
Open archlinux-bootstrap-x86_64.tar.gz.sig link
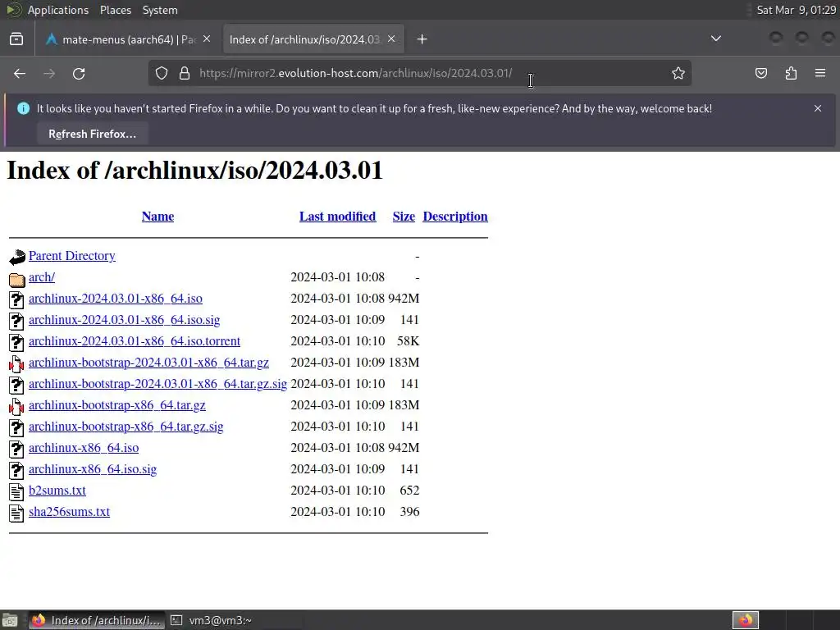click(x=126, y=427)
